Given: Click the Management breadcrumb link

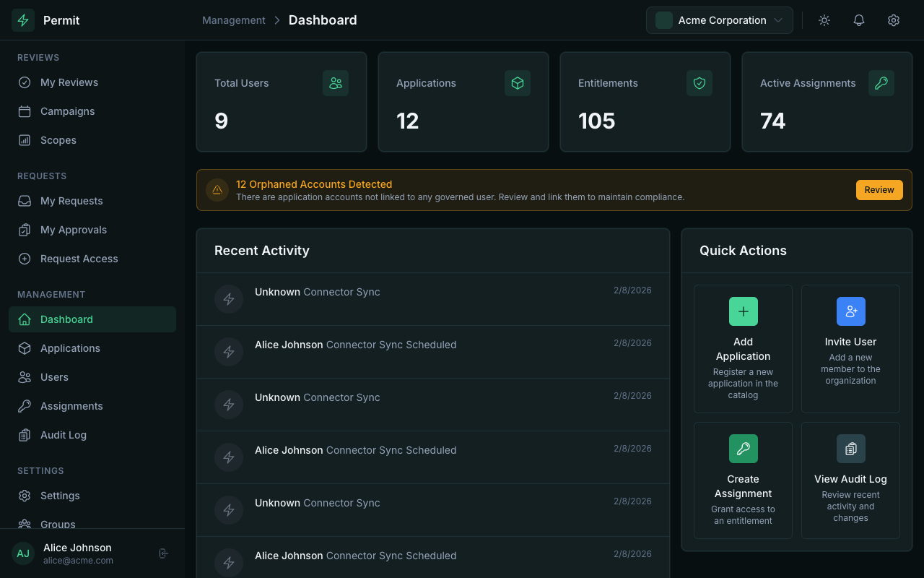Looking at the screenshot, I should 233,20.
